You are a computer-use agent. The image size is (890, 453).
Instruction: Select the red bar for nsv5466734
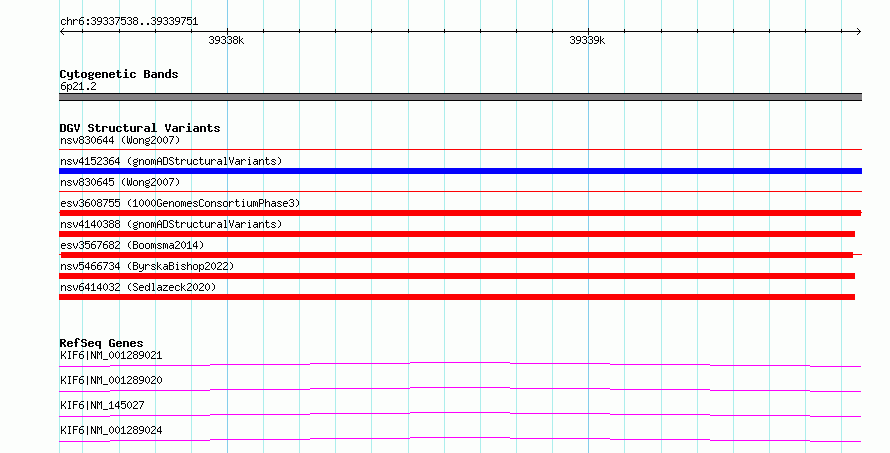tap(457, 276)
